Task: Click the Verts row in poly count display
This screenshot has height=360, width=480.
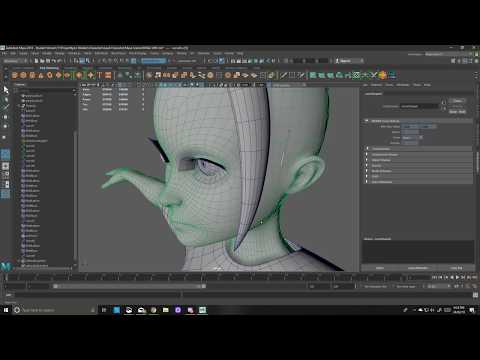Action: 113,90
